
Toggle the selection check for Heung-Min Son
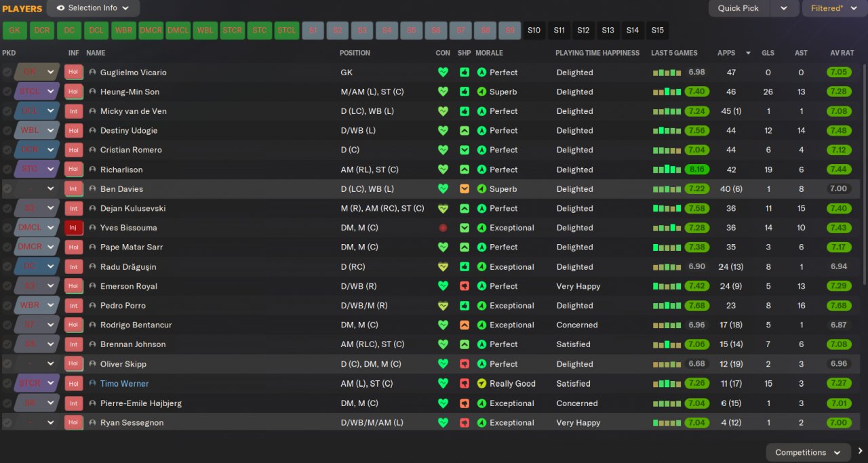coord(7,92)
